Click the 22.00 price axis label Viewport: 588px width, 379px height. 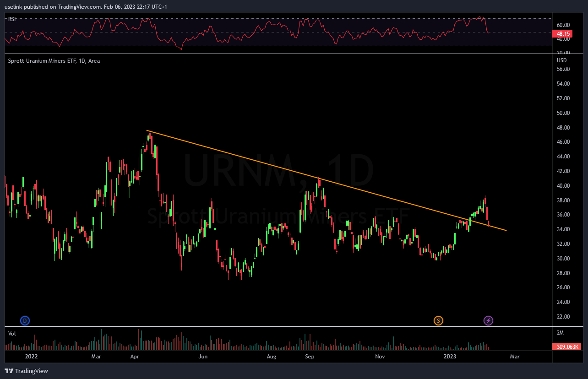pos(563,317)
